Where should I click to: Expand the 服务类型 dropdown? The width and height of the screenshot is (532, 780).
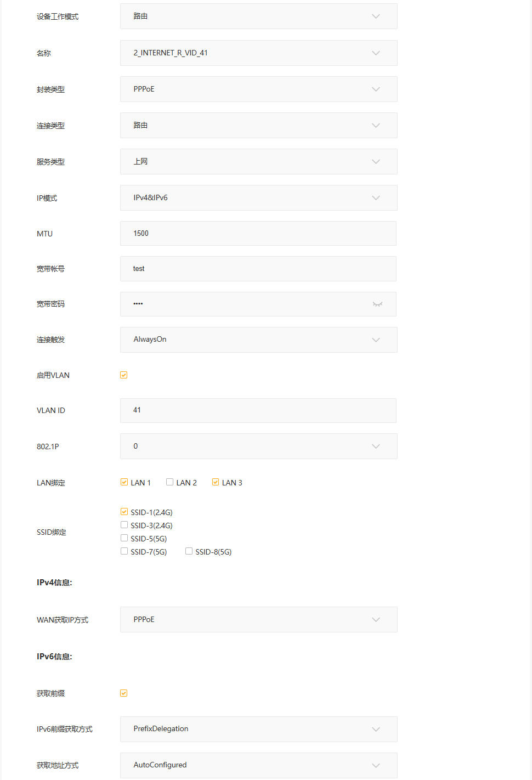(259, 161)
